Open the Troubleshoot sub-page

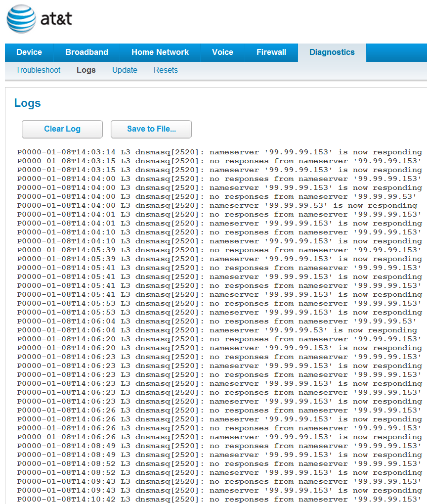tap(38, 70)
